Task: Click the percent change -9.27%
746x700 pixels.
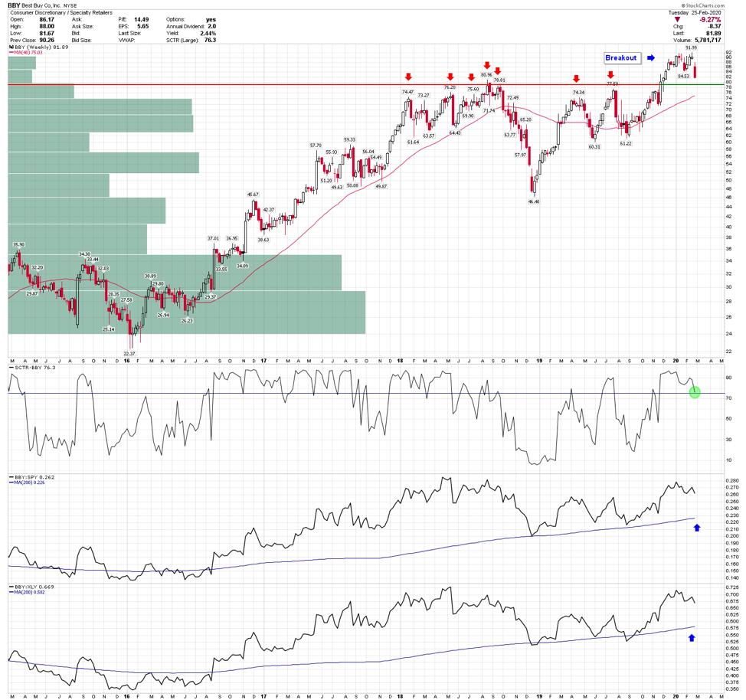Action: 710,19
